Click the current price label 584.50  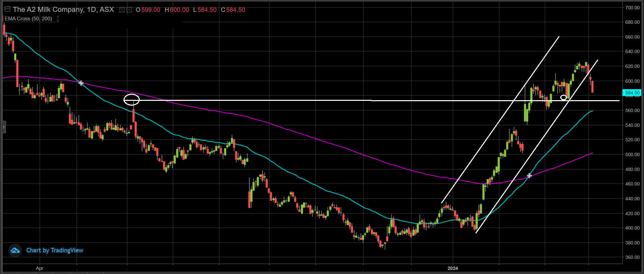coord(632,93)
